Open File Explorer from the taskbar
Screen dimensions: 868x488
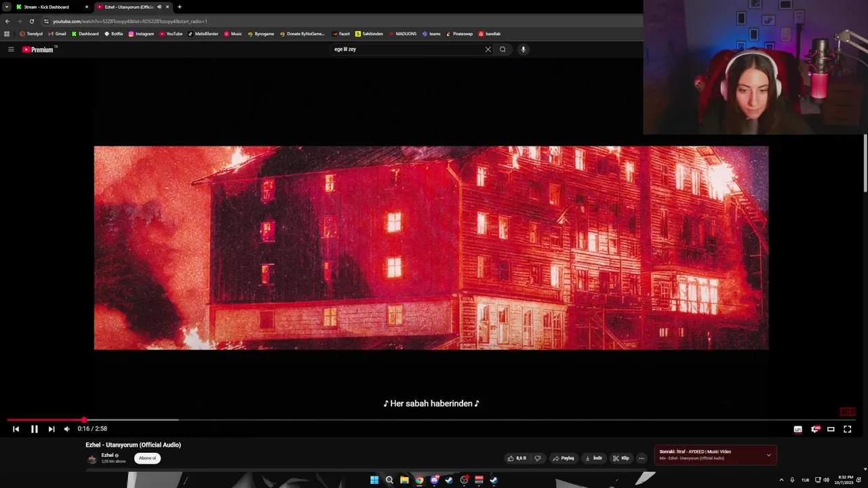click(x=404, y=480)
